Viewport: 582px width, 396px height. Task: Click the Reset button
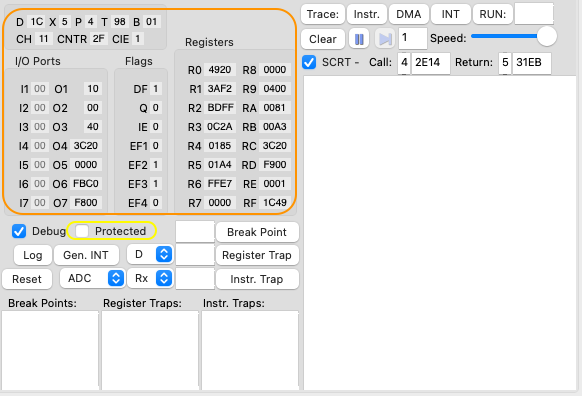coord(27,279)
